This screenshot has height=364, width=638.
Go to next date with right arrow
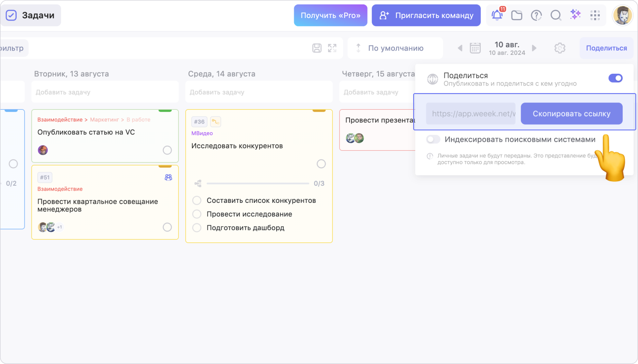(534, 48)
